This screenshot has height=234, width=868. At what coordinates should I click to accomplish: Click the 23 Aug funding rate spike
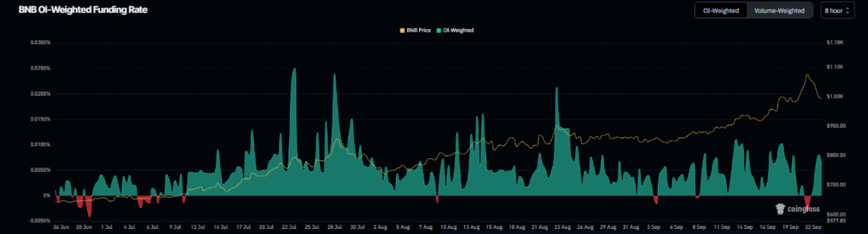[x=557, y=89]
